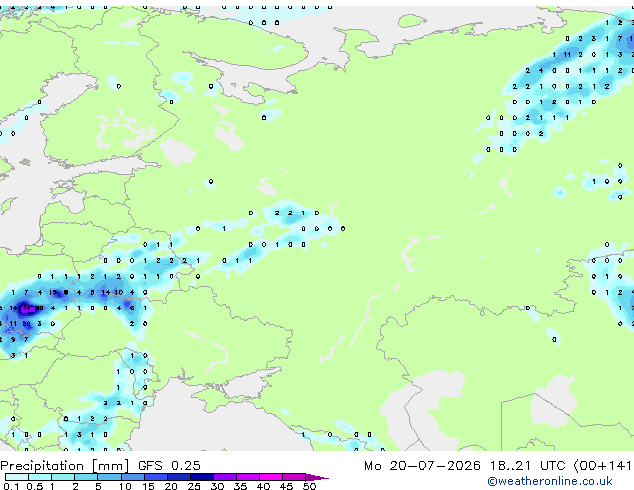Click the 5–10 mm legend color swatch
This screenshot has height=490, width=634.
109,477
